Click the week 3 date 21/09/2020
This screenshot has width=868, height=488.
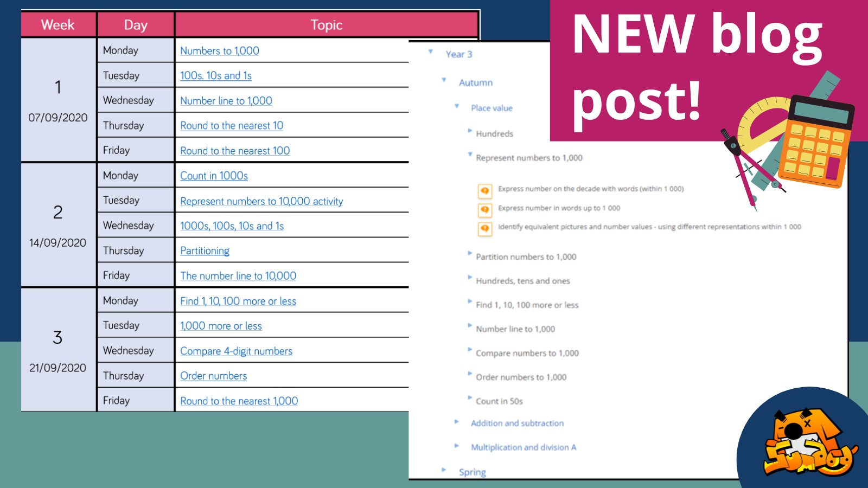pyautogui.click(x=58, y=368)
